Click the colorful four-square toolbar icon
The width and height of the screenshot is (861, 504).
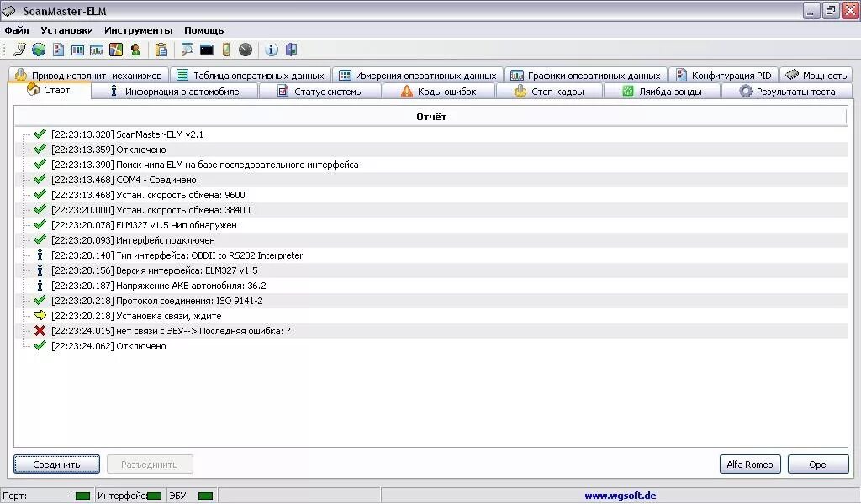116,50
